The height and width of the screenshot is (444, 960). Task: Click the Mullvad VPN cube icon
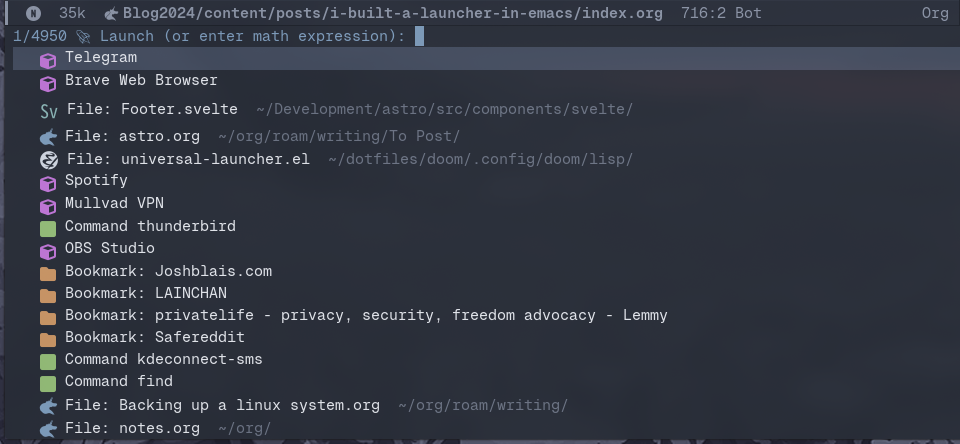click(48, 206)
